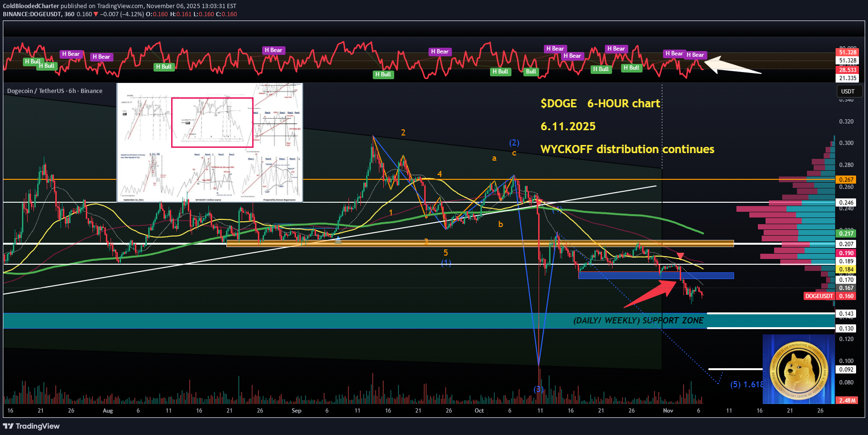This screenshot has height=435, width=868.
Task: Open the USDT currency selector
Action: tap(848, 91)
